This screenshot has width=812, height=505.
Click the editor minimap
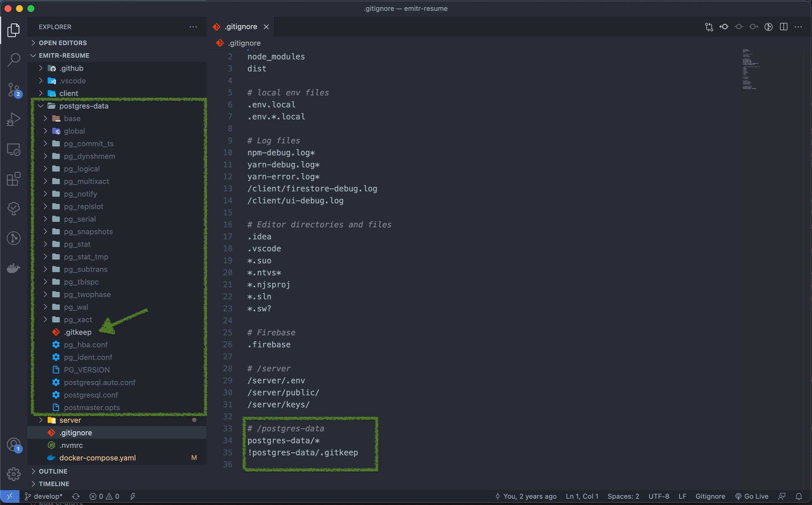point(750,70)
